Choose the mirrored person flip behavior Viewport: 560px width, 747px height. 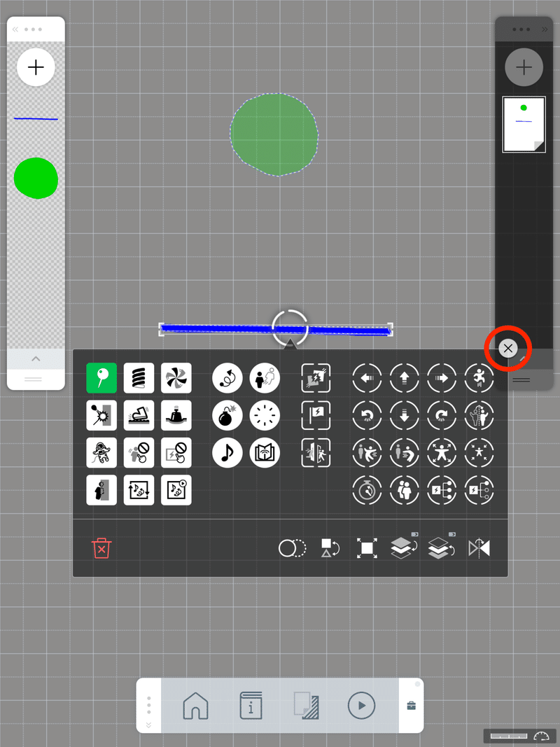[479, 415]
